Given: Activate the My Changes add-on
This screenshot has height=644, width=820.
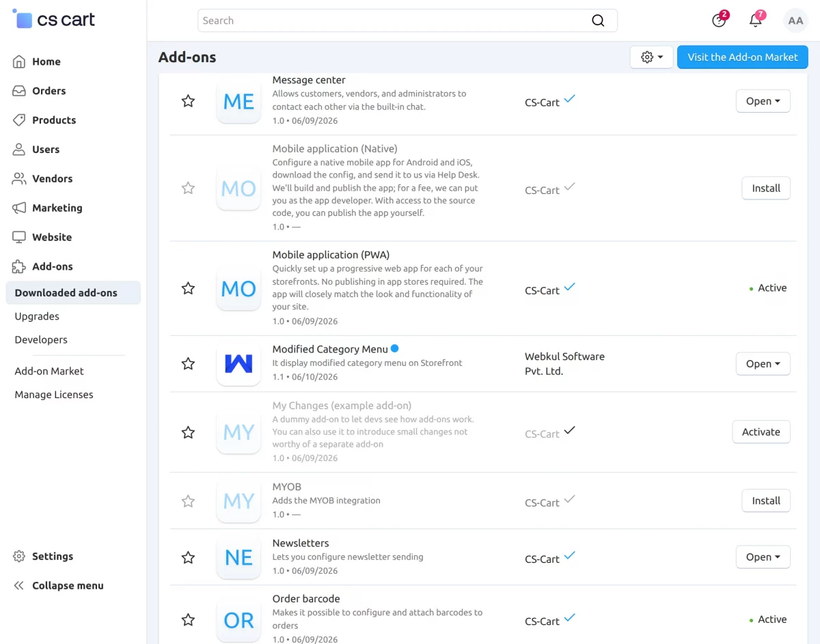Looking at the screenshot, I should click(761, 432).
